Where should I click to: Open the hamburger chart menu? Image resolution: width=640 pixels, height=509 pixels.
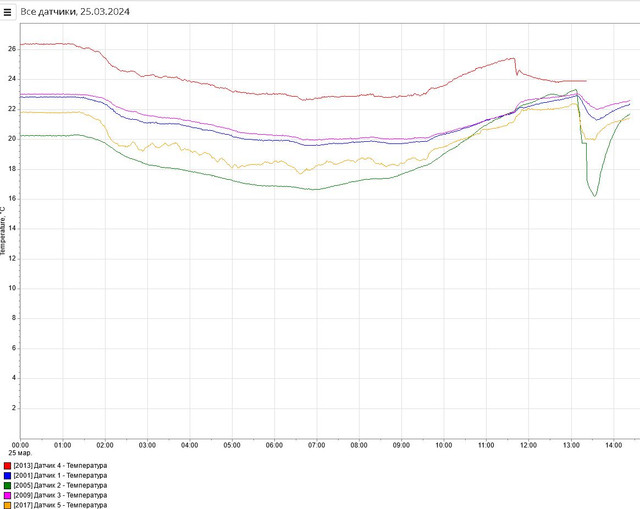click(x=7, y=12)
